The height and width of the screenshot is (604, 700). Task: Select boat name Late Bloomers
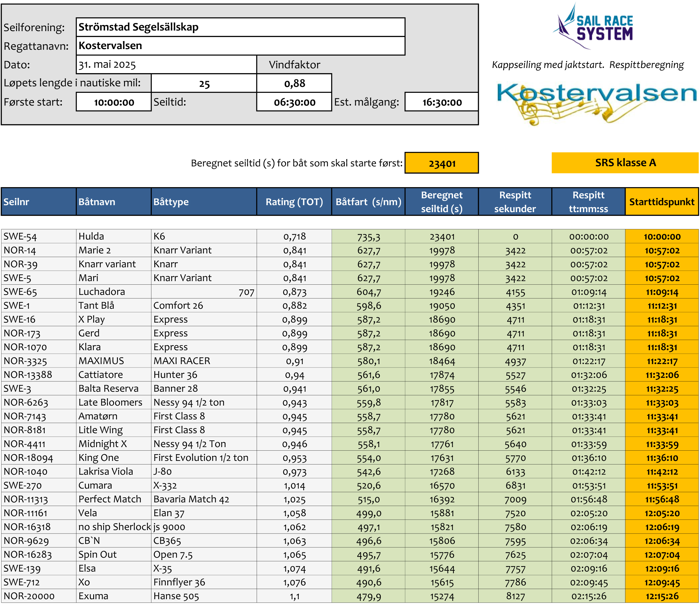pos(114,402)
